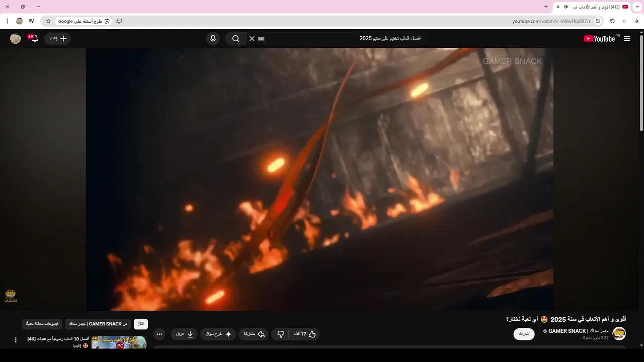
Task: Open Chrome media controls icon
Action: click(32, 21)
